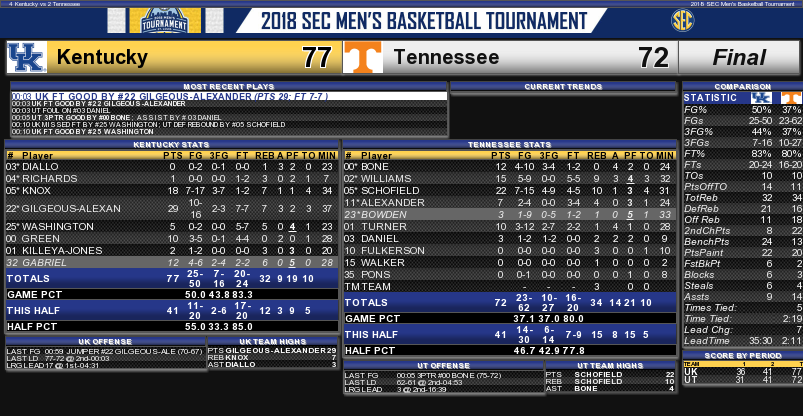Click the orange Tennessee T logo in scorebar
The image size is (803, 416).
pos(363,57)
